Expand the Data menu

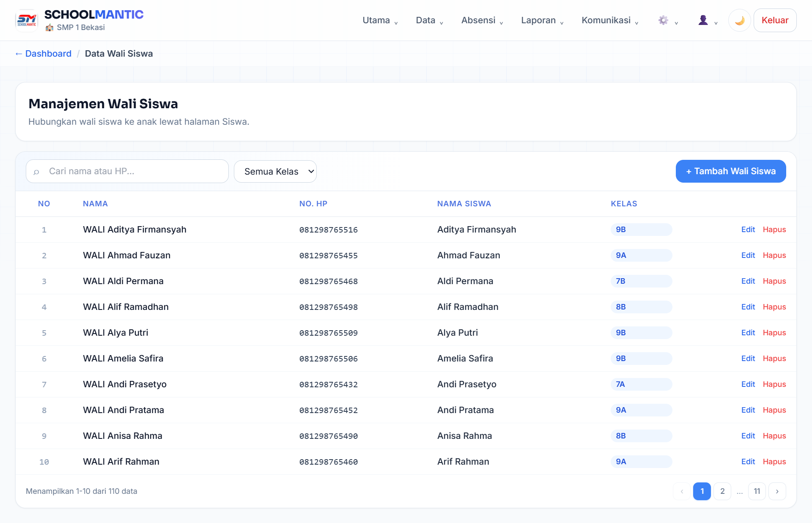[429, 20]
